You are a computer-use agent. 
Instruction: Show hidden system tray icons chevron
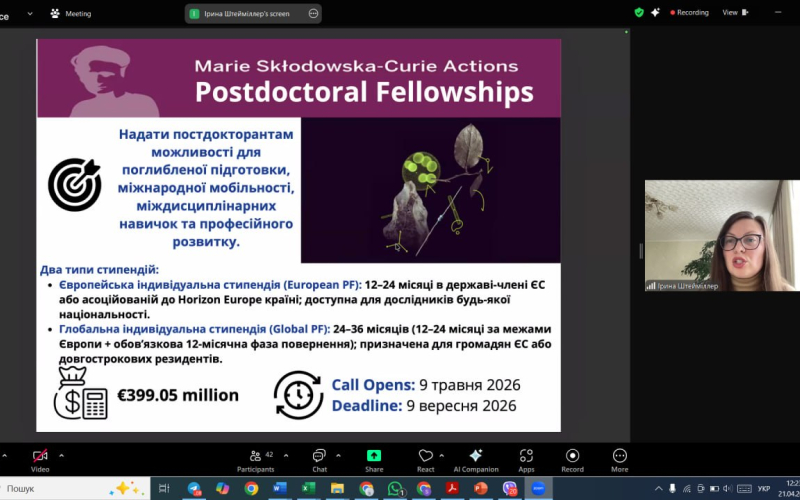click(x=659, y=489)
